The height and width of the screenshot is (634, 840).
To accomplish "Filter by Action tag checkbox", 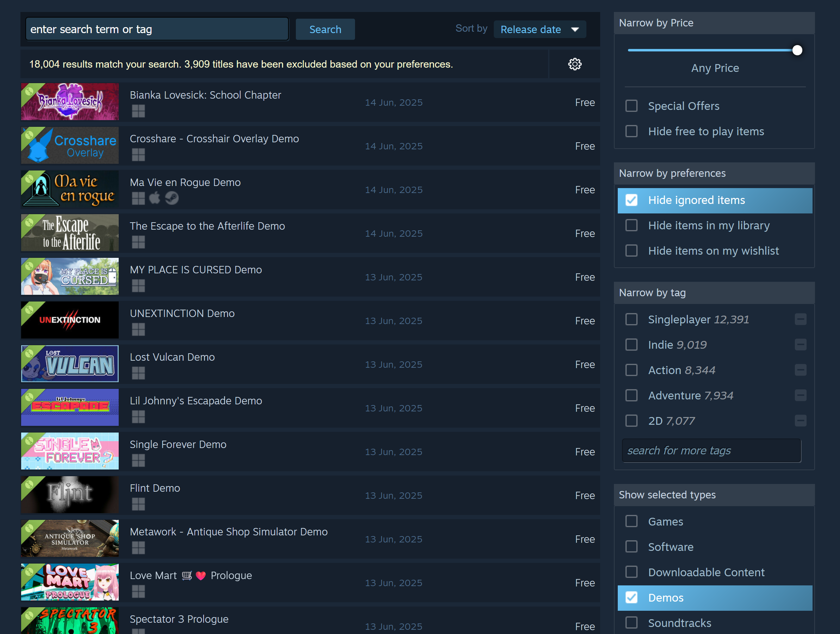I will tap(631, 370).
